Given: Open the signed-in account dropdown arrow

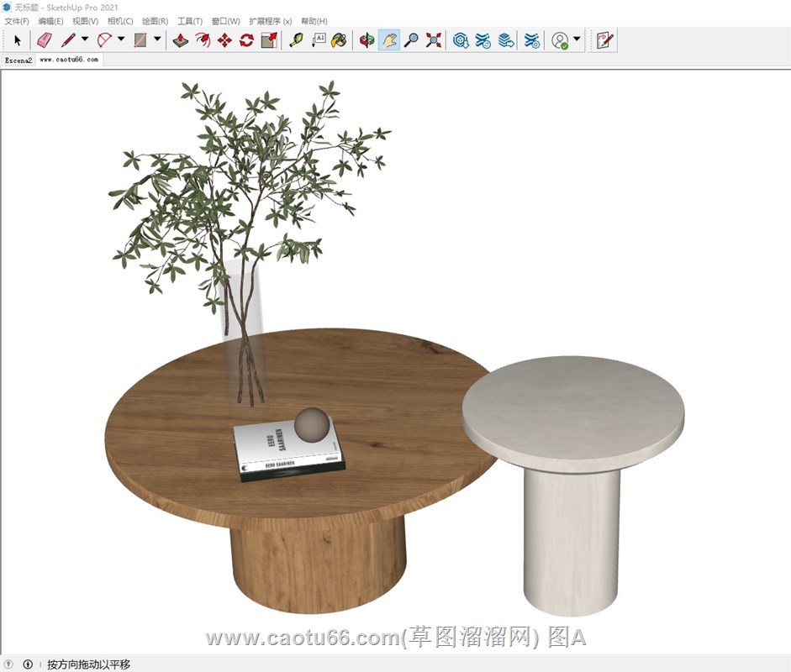Looking at the screenshot, I should coord(577,39).
